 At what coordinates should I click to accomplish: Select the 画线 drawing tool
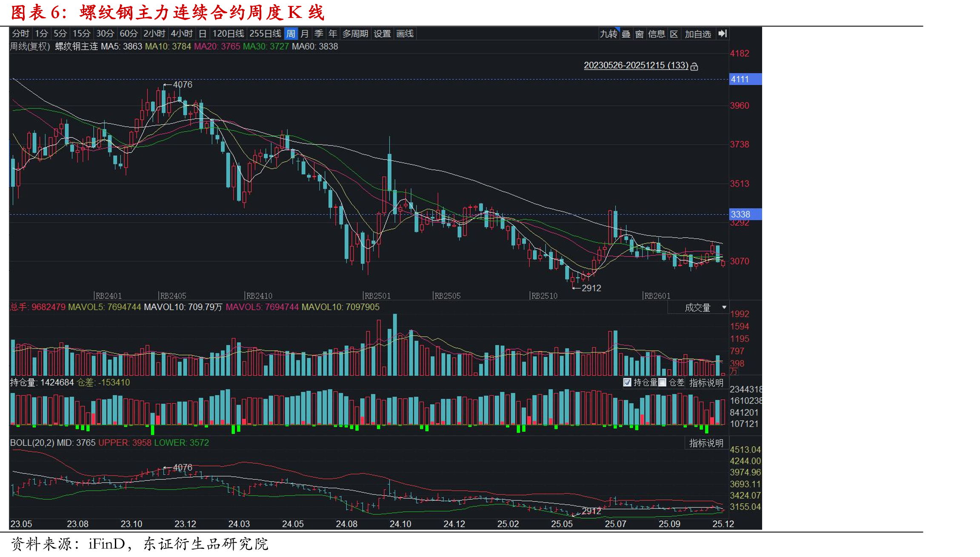(405, 34)
